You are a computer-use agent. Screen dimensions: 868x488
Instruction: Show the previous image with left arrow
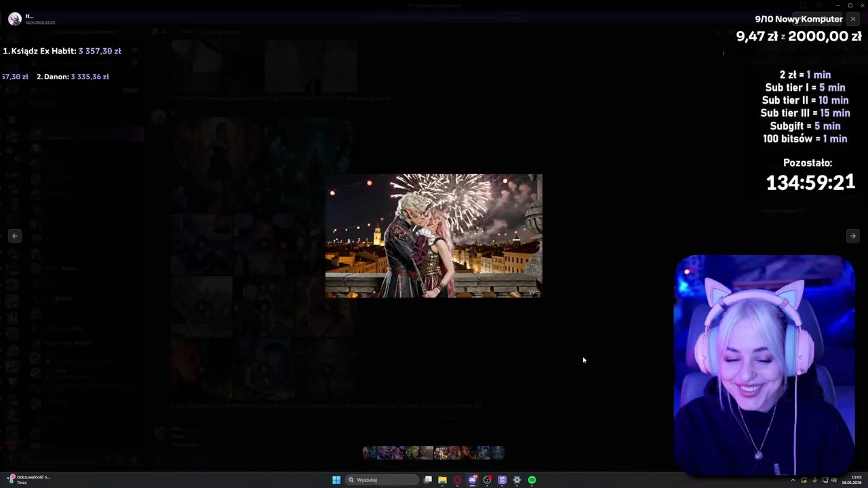pyautogui.click(x=15, y=236)
